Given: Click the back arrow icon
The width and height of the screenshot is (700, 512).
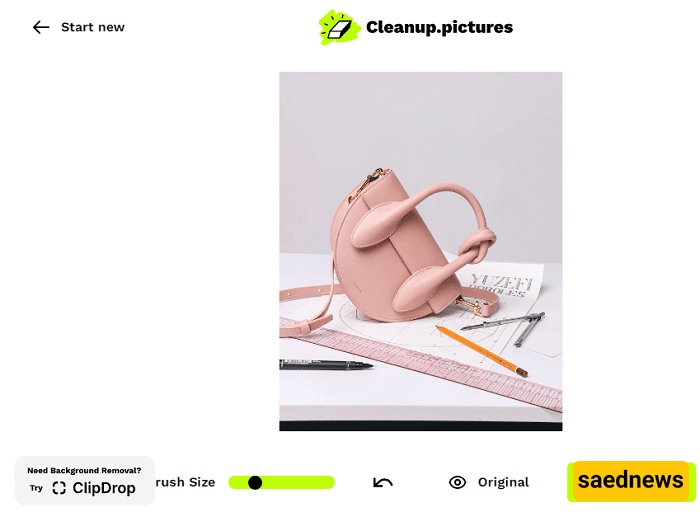Looking at the screenshot, I should click(x=41, y=27).
